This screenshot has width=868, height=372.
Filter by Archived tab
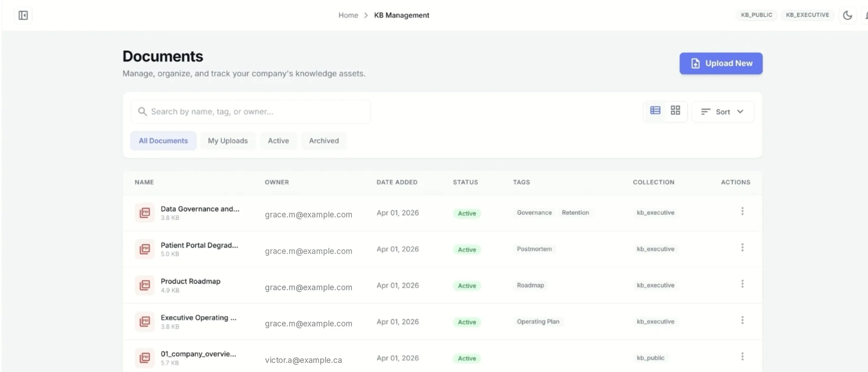[x=324, y=141]
